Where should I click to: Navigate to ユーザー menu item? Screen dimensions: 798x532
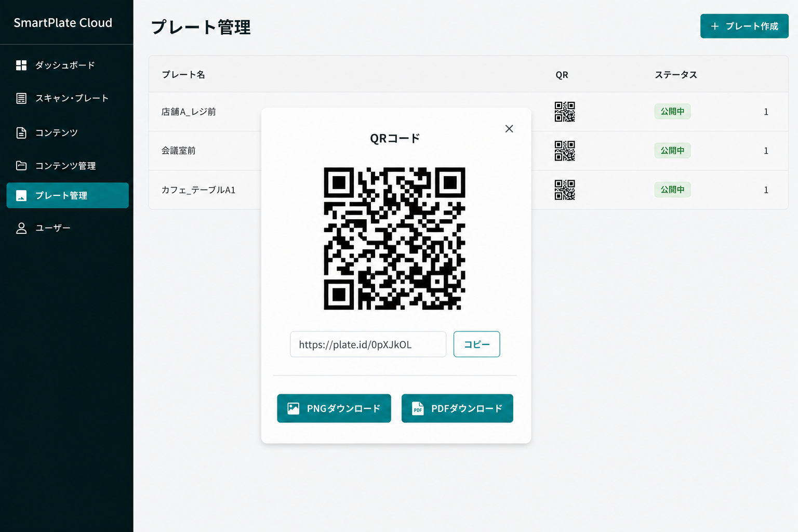[68, 228]
